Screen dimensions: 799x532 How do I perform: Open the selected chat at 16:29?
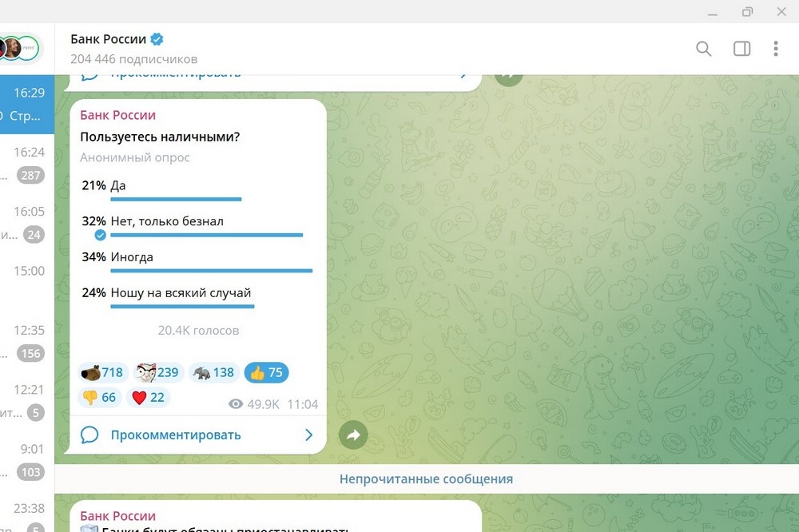click(27, 105)
